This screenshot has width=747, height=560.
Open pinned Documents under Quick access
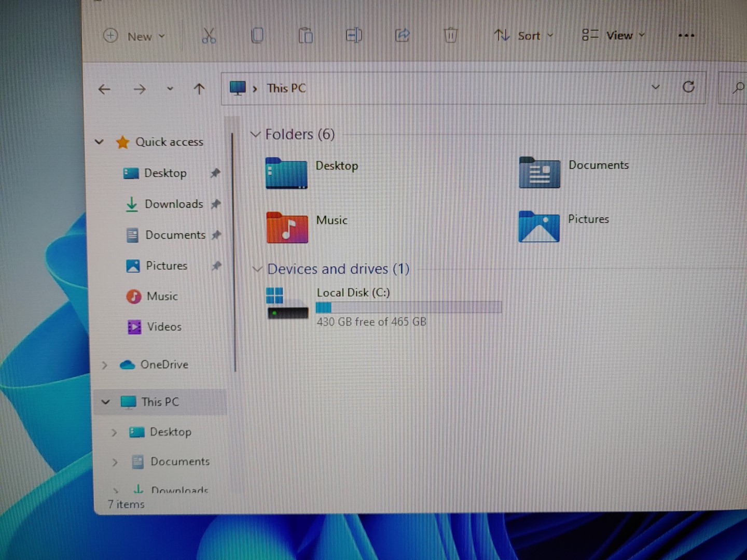175,235
